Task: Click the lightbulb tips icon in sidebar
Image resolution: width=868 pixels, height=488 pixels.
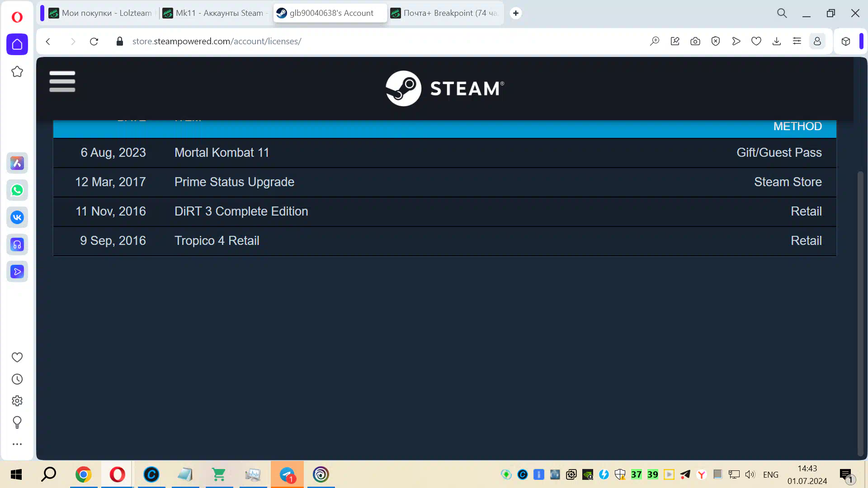Action: [x=17, y=422]
